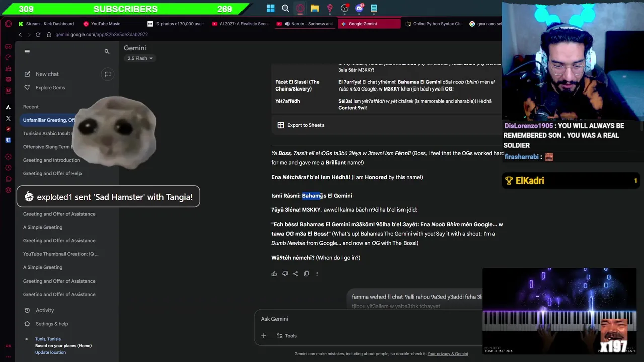The height and width of the screenshot is (362, 644).
Task: Start a temporary chat with dashed-square icon
Action: 107,74
